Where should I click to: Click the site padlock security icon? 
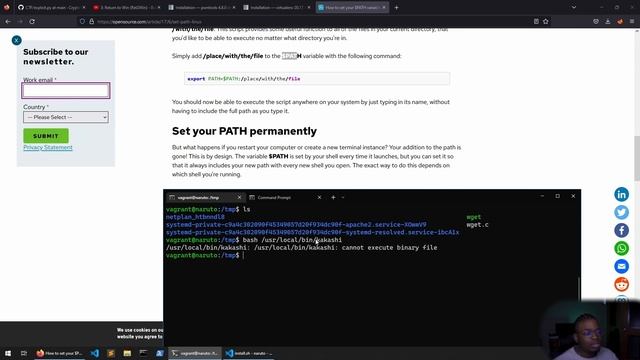[x=91, y=21]
